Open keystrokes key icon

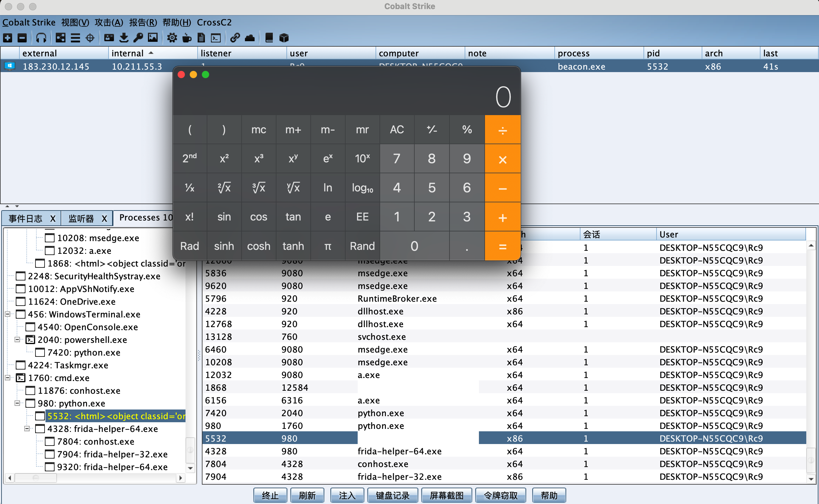pos(138,38)
